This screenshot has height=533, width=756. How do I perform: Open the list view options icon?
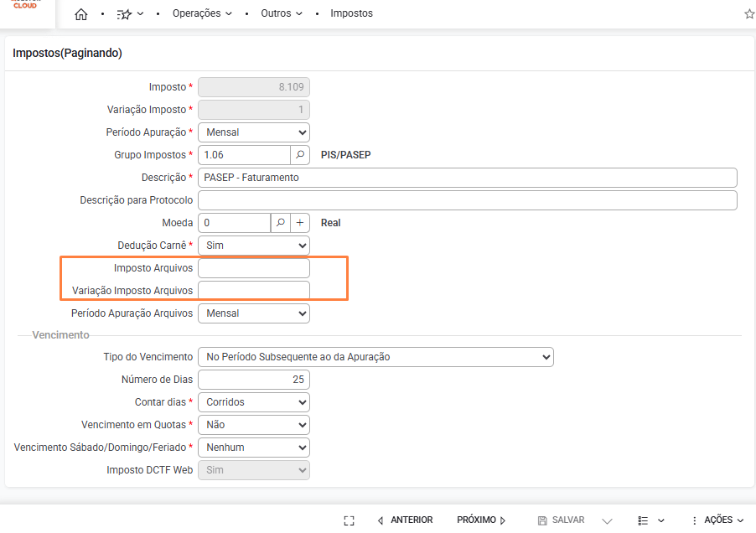(650, 520)
